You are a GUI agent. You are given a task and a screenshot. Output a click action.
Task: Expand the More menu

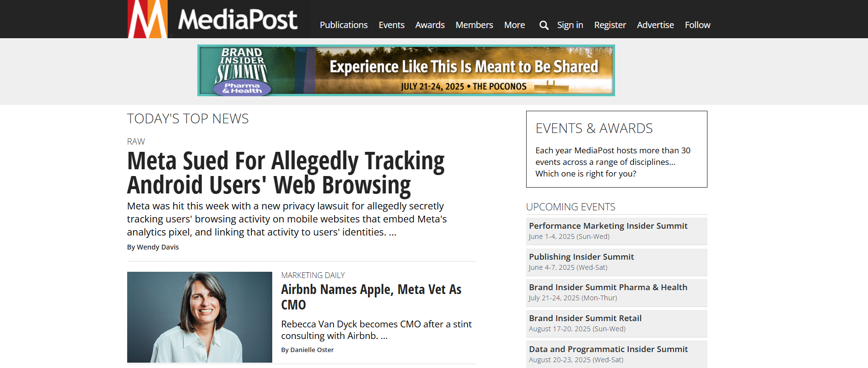pyautogui.click(x=515, y=25)
